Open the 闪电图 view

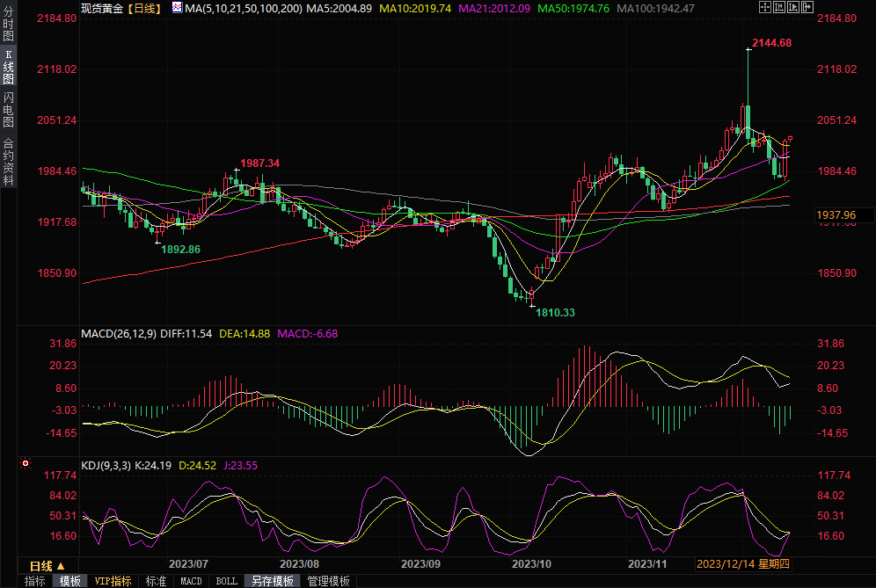click(x=8, y=109)
